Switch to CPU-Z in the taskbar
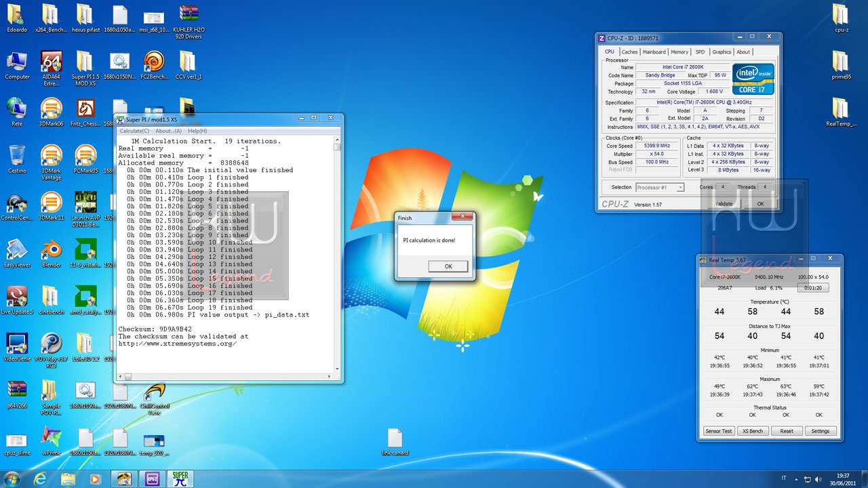 pyautogui.click(x=153, y=479)
